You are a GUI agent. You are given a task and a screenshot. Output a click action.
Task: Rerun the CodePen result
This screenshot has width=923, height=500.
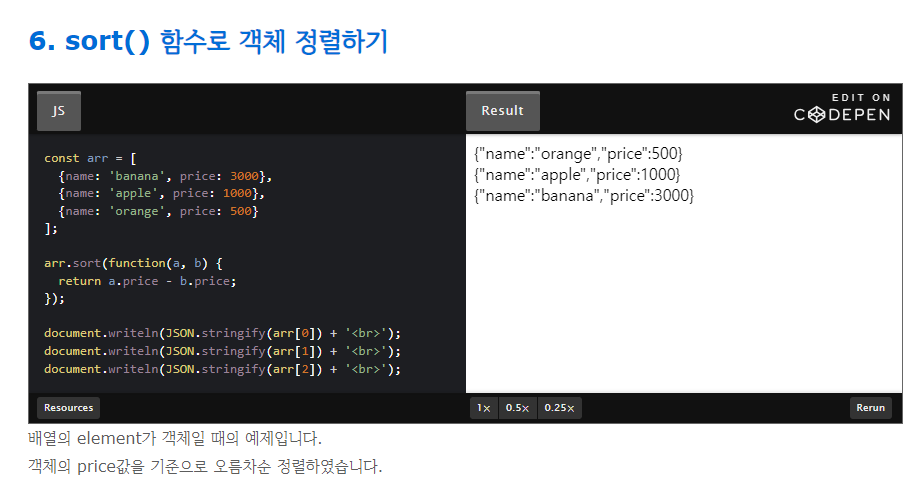(x=871, y=408)
